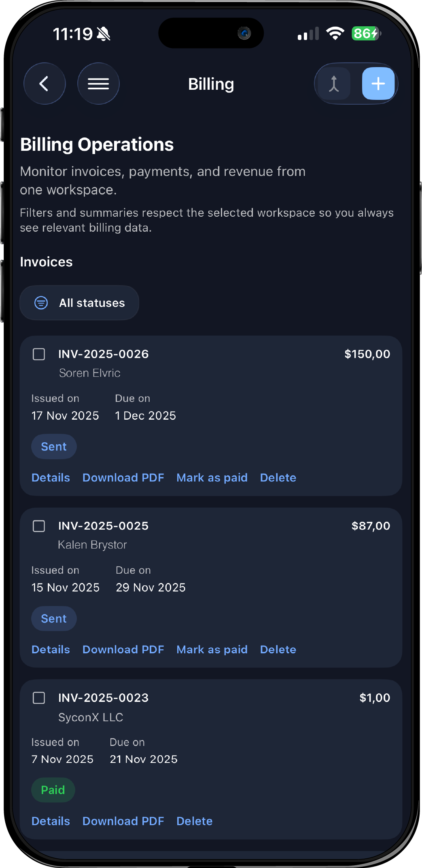The height and width of the screenshot is (868, 422).
Task: Tap the battery indicator icon
Action: coord(366,34)
